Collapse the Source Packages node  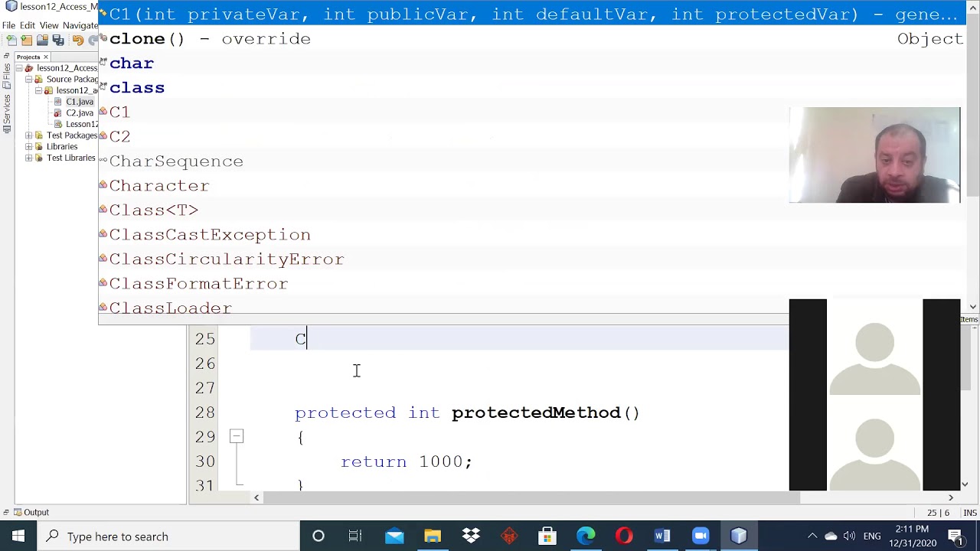[x=28, y=80]
